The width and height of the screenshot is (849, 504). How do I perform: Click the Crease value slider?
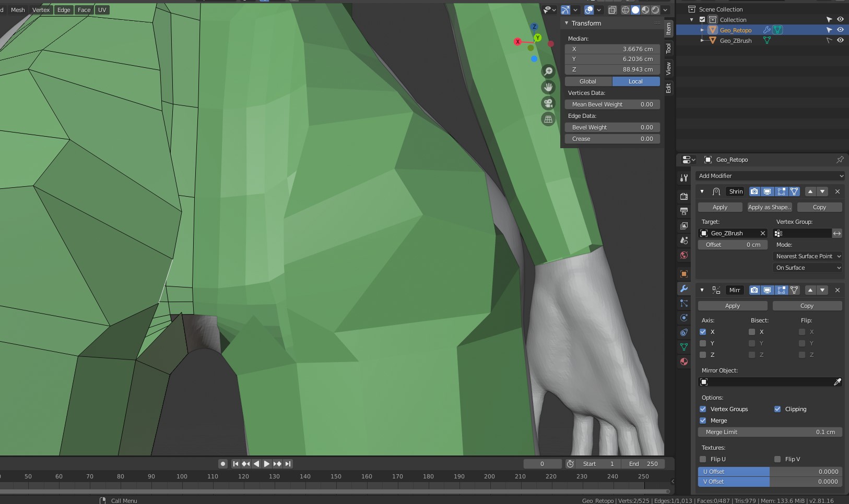612,139
